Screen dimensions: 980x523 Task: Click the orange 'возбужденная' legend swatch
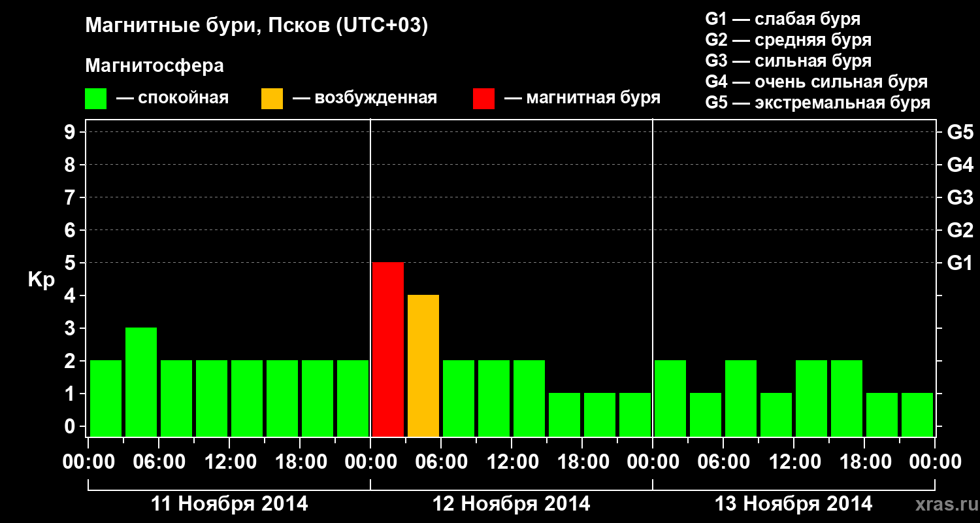point(272,99)
